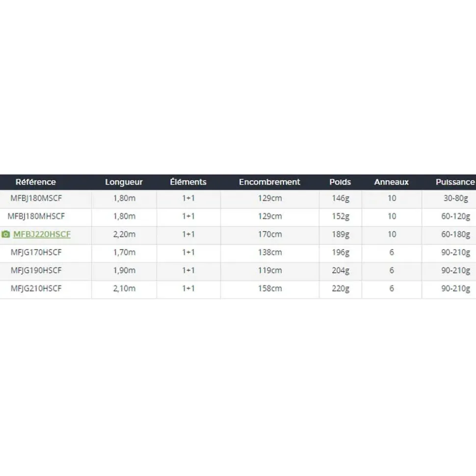
Task: Click the 1,80m length in MFBJ180MSCF row
Action: click(124, 198)
